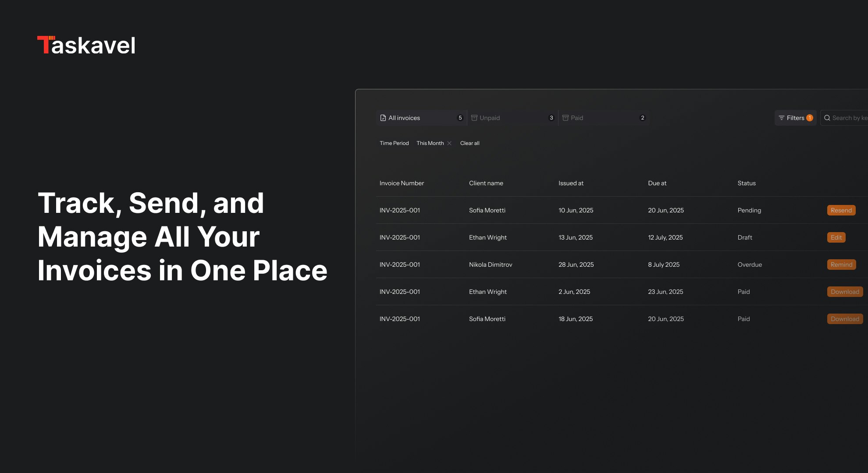
Task: Focus the Search by keyword field
Action: (849, 118)
